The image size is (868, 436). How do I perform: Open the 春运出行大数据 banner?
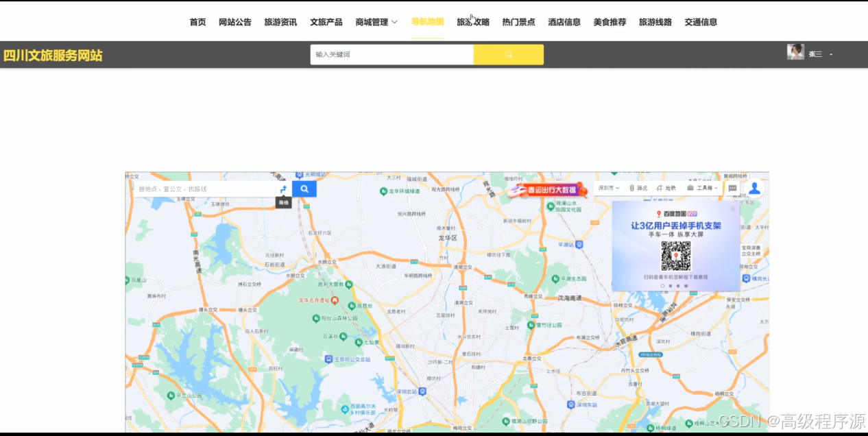pos(547,190)
